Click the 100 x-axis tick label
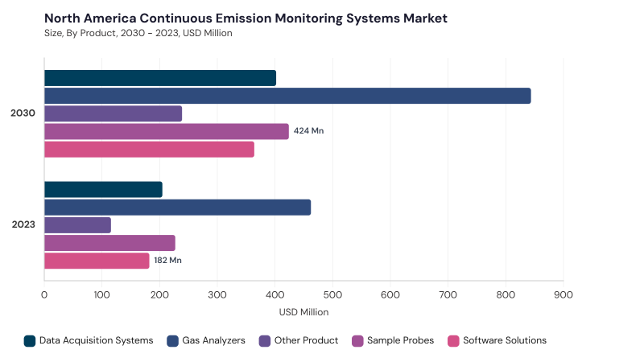This screenshot has height=362, width=644. (x=102, y=294)
